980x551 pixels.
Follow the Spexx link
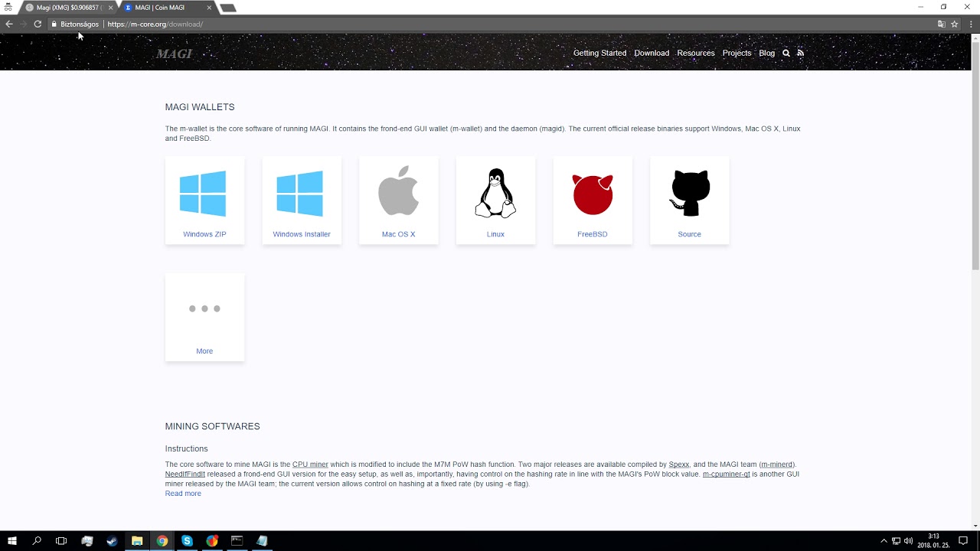point(678,465)
